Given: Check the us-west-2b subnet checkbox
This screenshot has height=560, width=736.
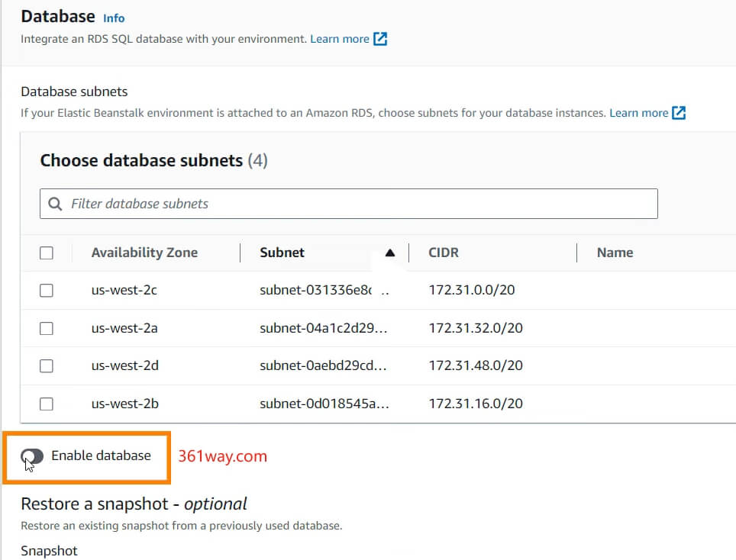Looking at the screenshot, I should point(47,404).
